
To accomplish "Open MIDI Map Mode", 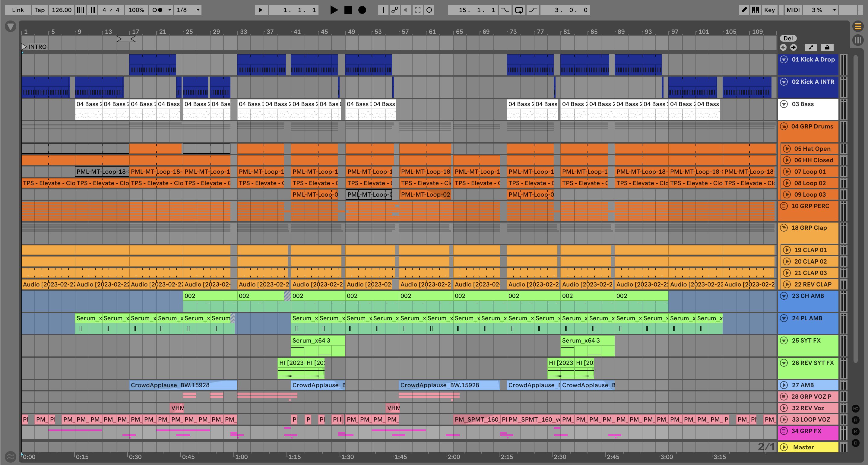I will [x=793, y=10].
